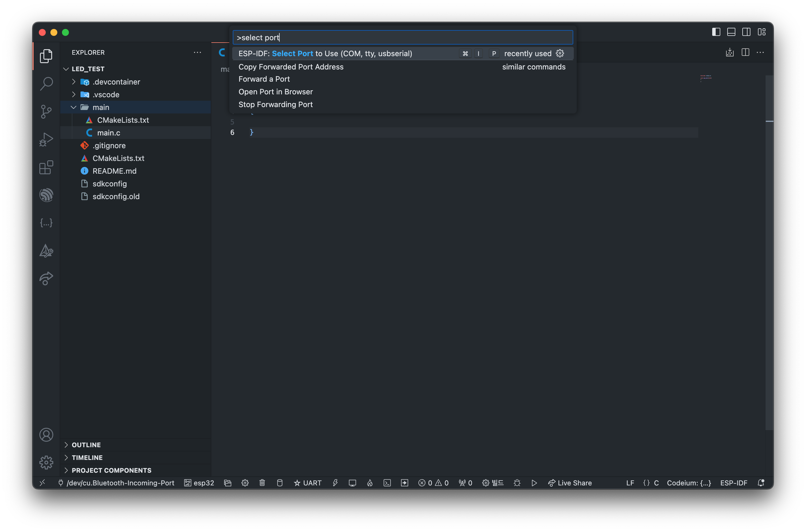Click the command palette input field
The height and width of the screenshot is (532, 806).
[x=402, y=38]
